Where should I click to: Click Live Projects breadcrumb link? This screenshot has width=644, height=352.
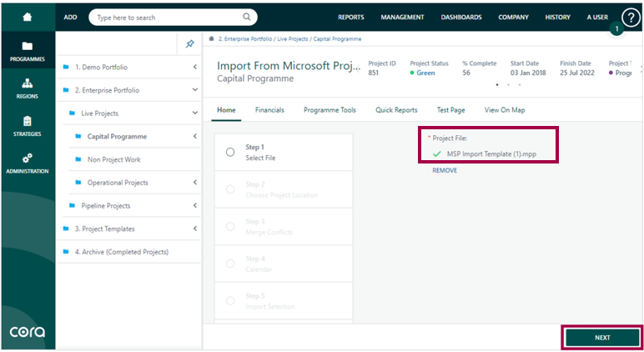pos(293,38)
